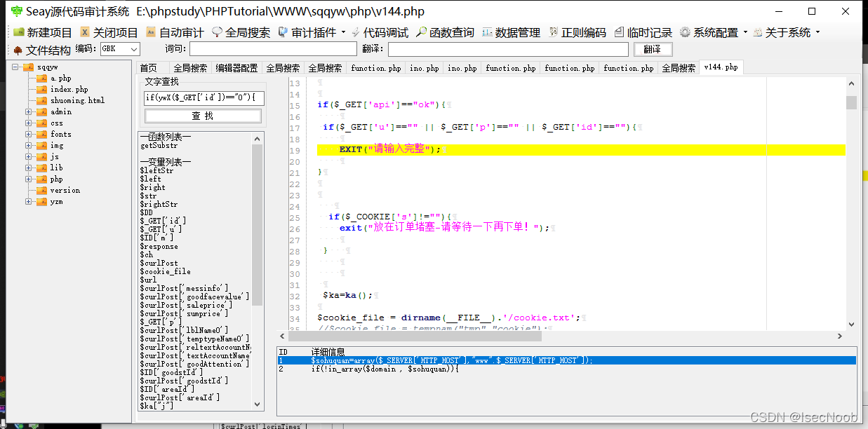Click the code editor horizontal scrollbar
Image resolution: width=868 pixels, height=429 pixels.
[415, 336]
